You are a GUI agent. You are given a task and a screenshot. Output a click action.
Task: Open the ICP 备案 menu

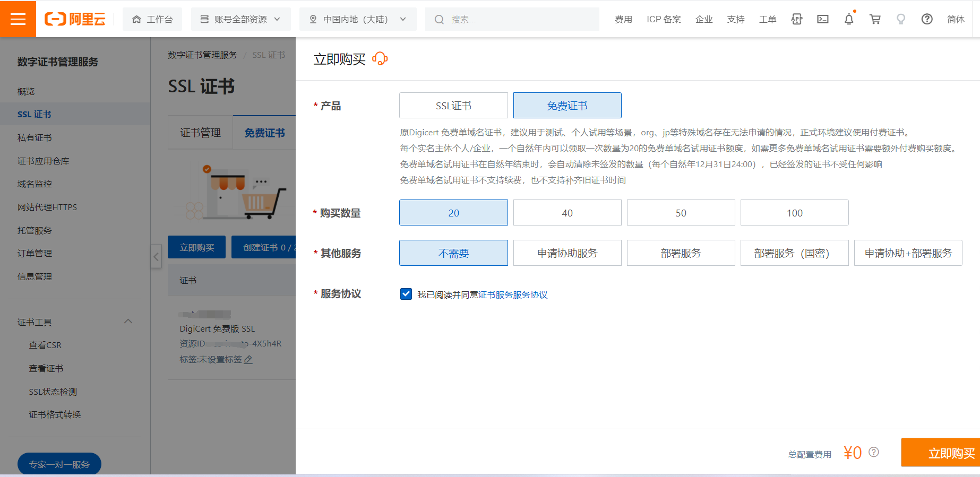(x=664, y=19)
